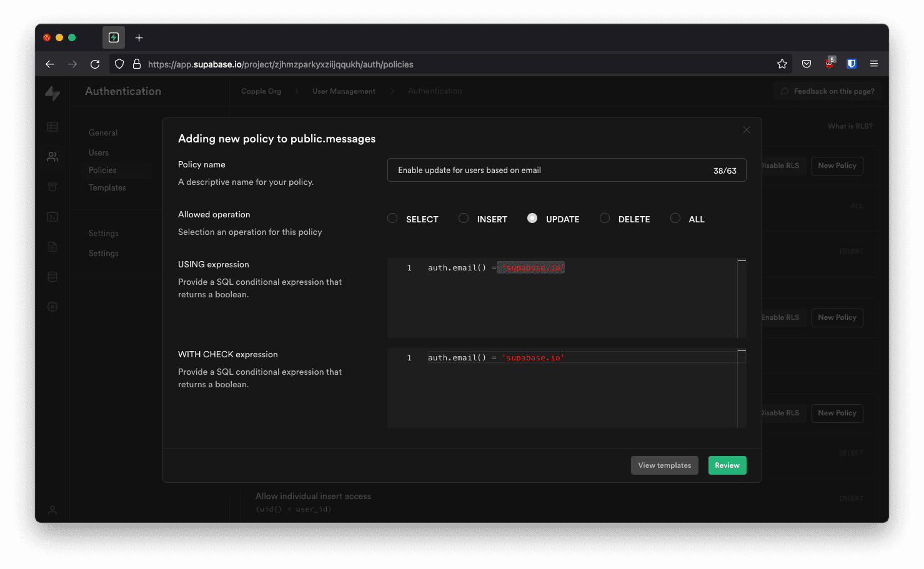Viewport: 924px width, 569px height.
Task: Select the UPDATE operation radio button
Action: [532, 218]
